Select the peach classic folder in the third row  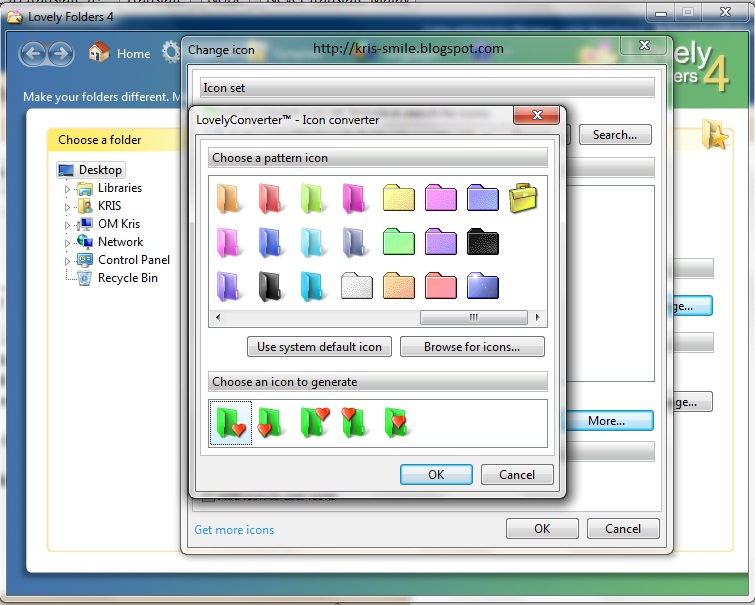click(x=399, y=286)
